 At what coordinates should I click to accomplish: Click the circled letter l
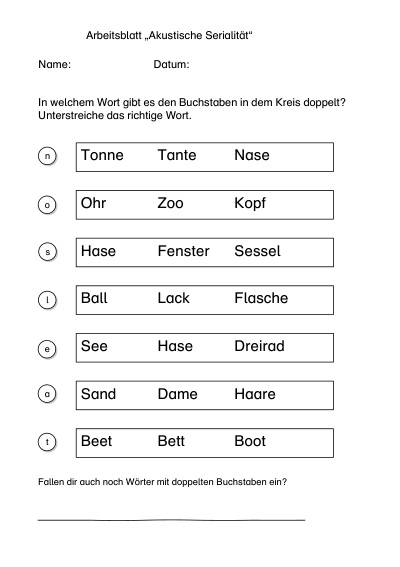click(x=47, y=300)
